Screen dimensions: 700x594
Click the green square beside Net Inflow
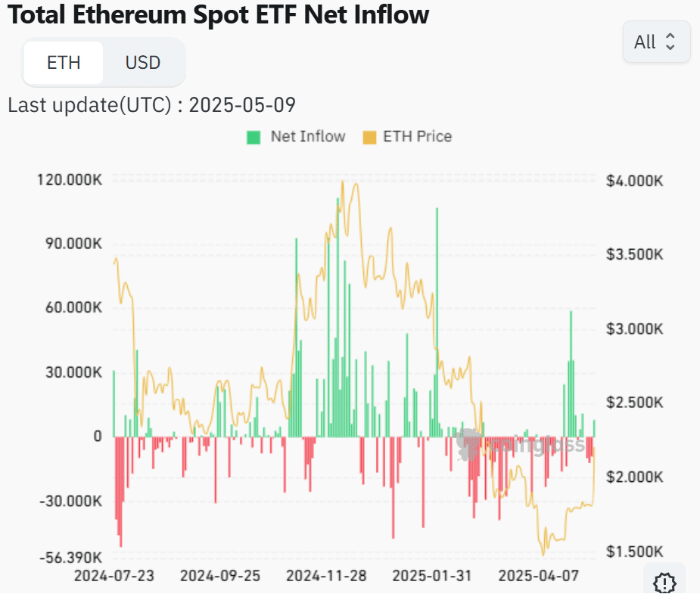(254, 137)
